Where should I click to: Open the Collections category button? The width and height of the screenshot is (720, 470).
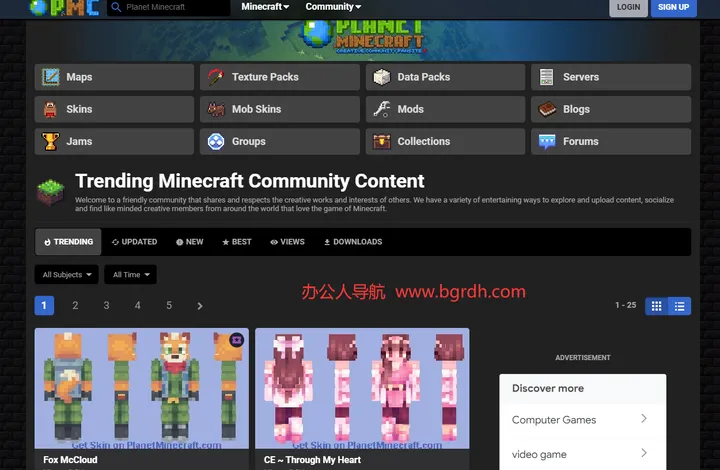(445, 141)
